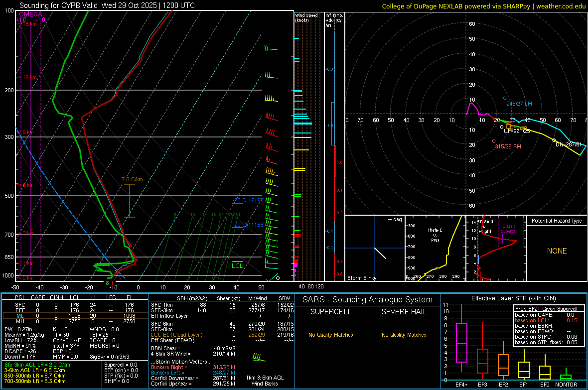
Task: Click the Corfidi Downshear row
Action: click(193, 378)
